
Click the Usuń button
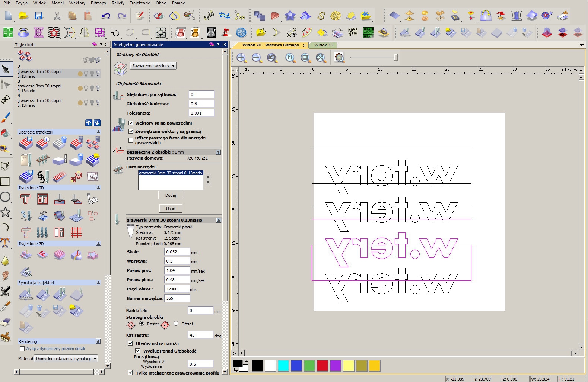(x=171, y=209)
